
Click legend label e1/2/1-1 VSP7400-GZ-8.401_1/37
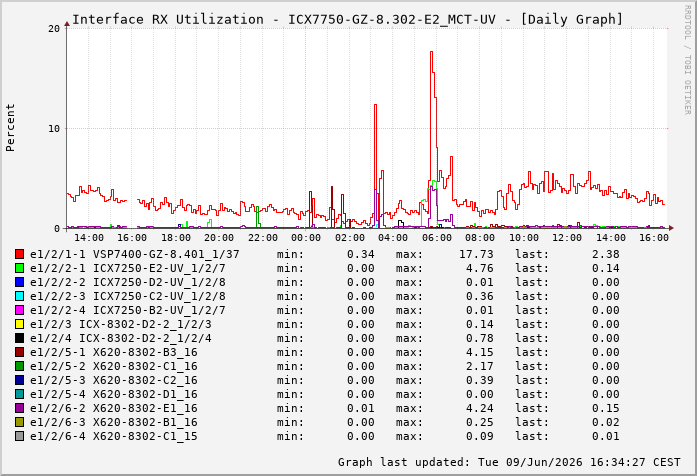coord(135,254)
